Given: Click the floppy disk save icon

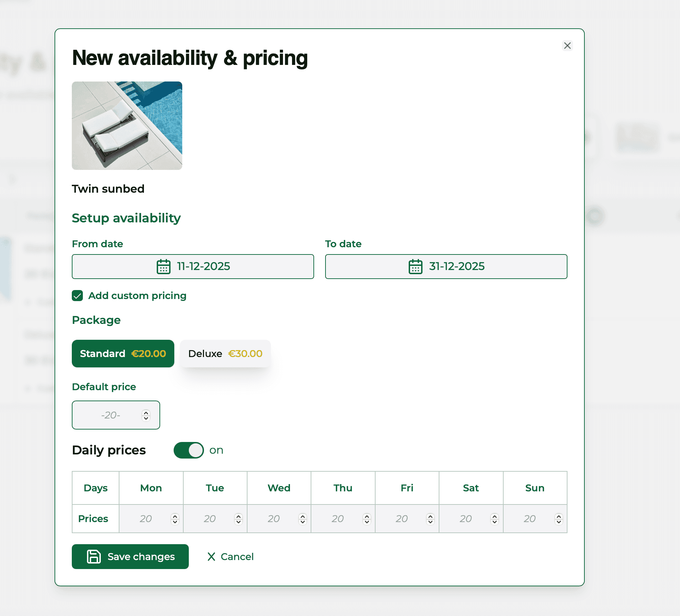Looking at the screenshot, I should point(94,557).
